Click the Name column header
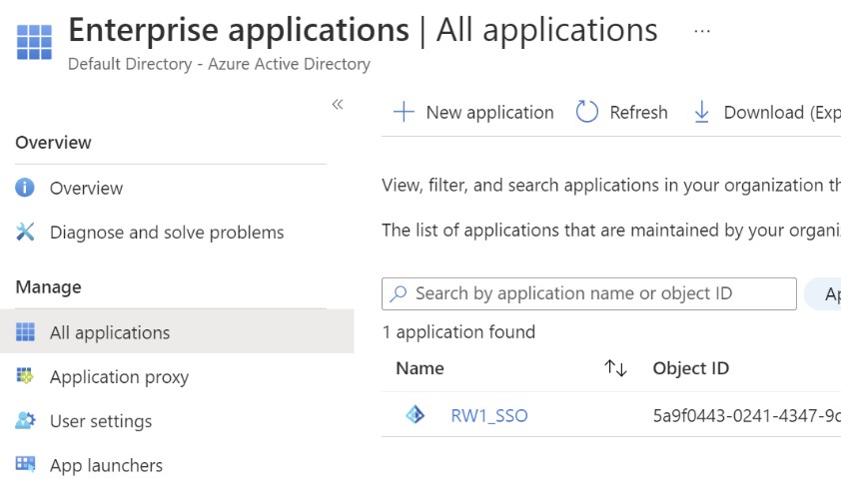The image size is (841, 504). (x=420, y=368)
